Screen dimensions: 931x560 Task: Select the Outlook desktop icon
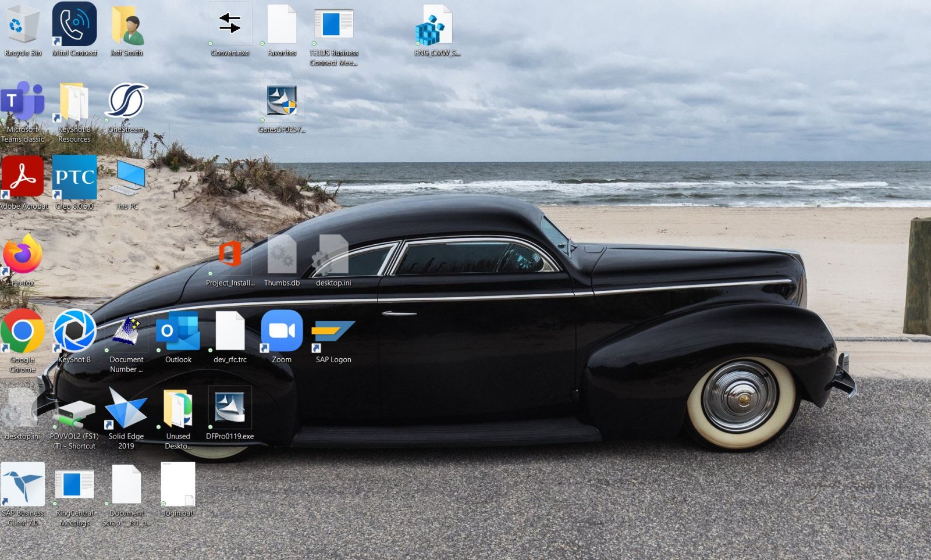coord(178,331)
